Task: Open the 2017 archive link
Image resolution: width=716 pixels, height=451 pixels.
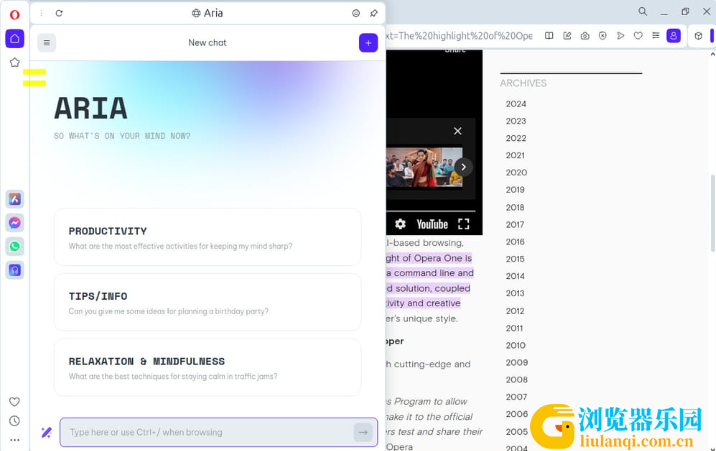Action: 515,225
